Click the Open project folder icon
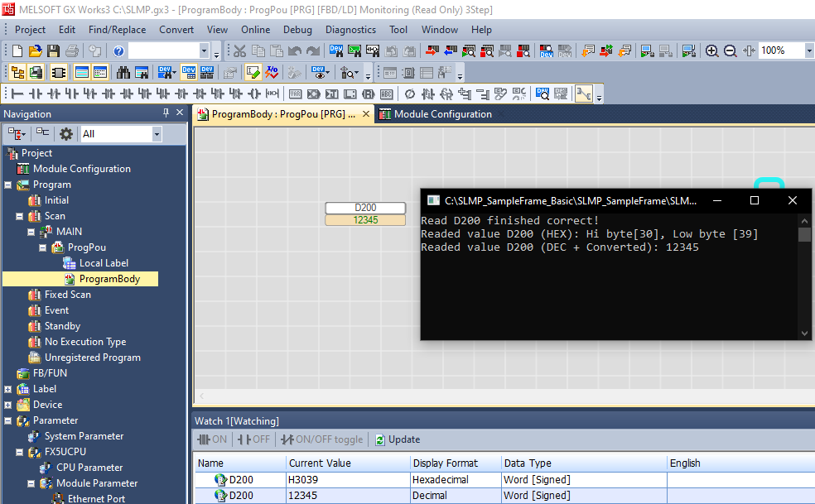Viewport: 815px width, 504px height. pyautogui.click(x=36, y=51)
